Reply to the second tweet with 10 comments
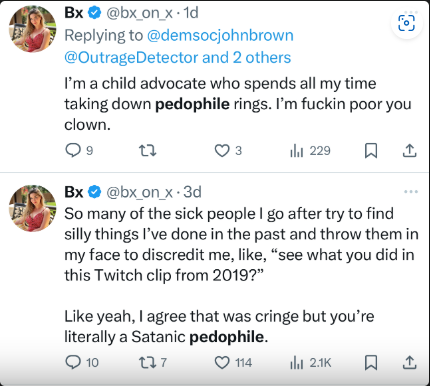Image resolution: width=430 pixels, height=386 pixels. (82, 362)
